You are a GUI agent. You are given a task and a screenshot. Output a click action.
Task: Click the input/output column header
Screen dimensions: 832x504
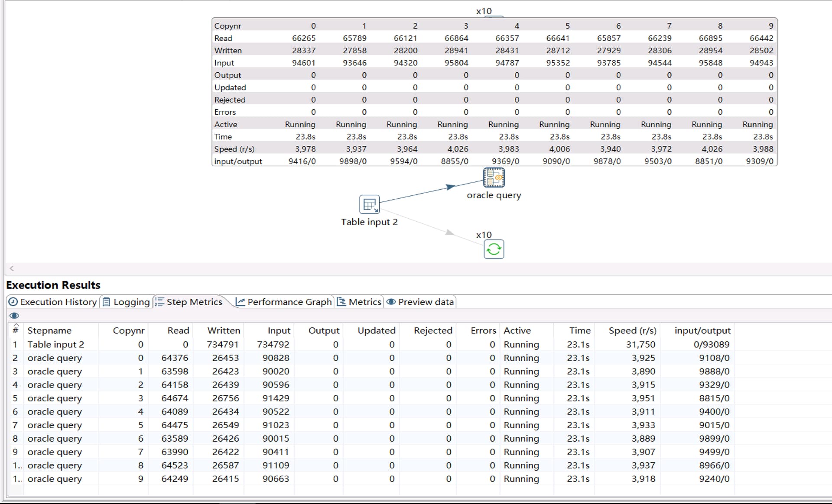(x=702, y=330)
